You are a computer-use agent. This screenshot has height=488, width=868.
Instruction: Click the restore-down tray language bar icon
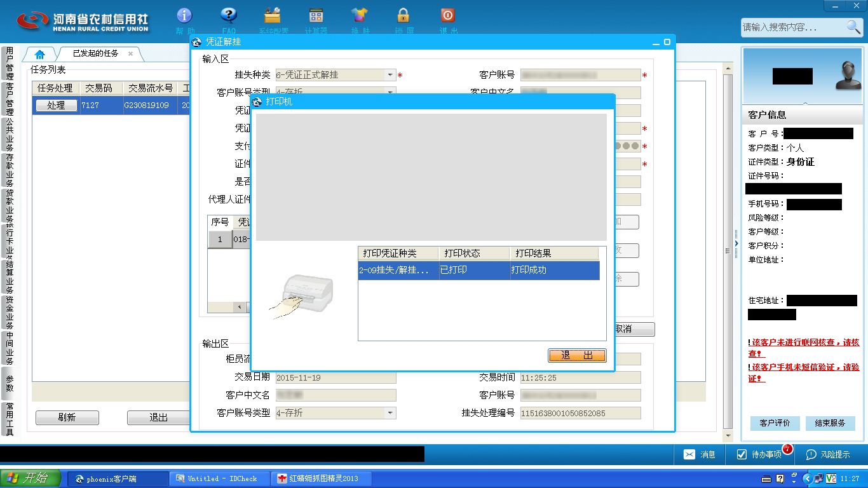tap(794, 475)
